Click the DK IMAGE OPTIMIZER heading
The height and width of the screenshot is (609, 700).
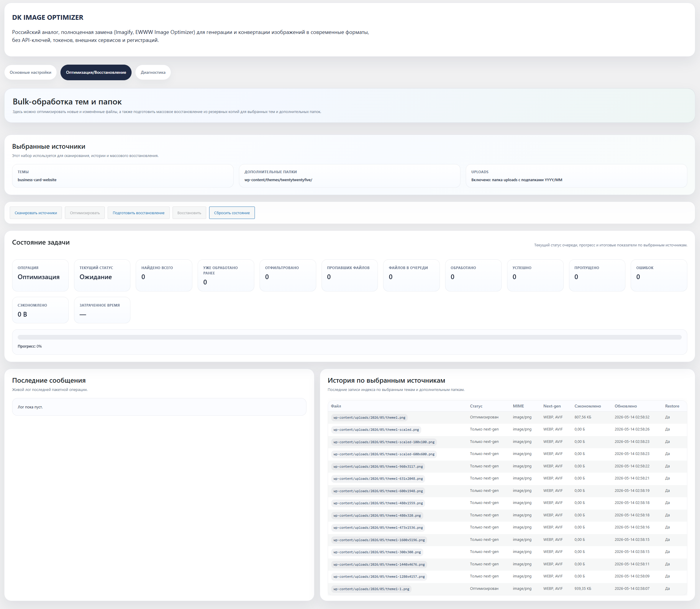(x=47, y=17)
